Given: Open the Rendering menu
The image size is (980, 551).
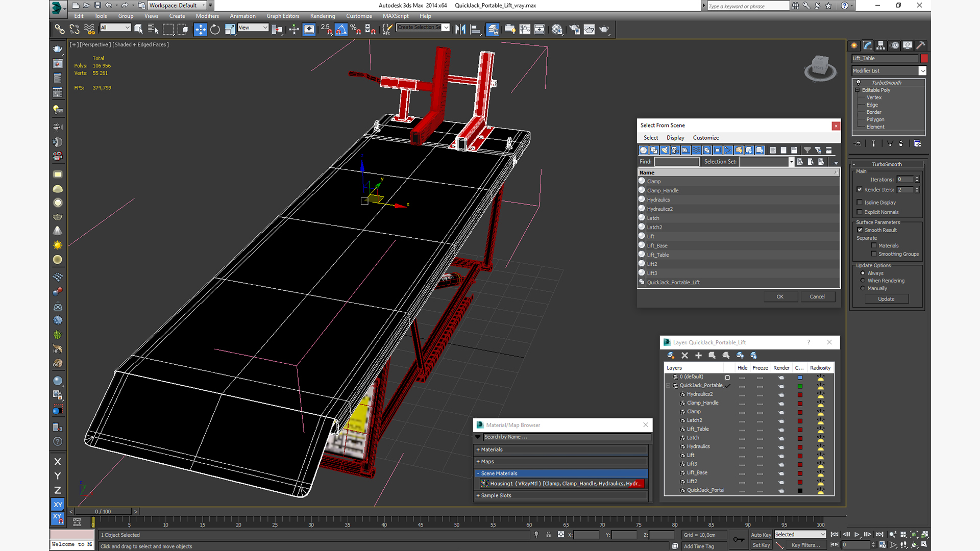Looking at the screenshot, I should (323, 16).
